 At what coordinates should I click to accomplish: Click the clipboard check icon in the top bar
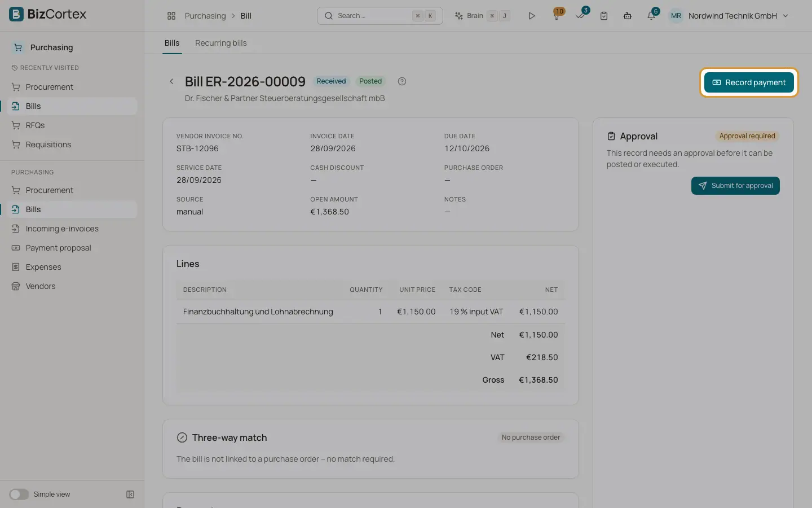[x=604, y=16]
